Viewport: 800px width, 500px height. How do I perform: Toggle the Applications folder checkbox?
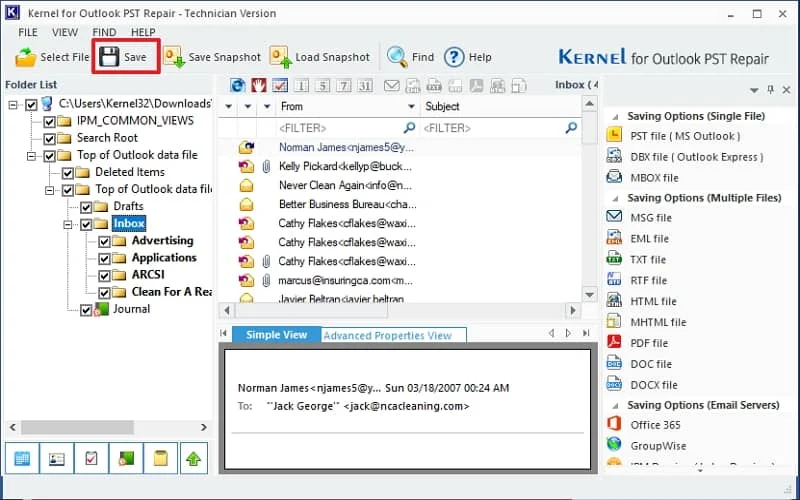coord(105,259)
